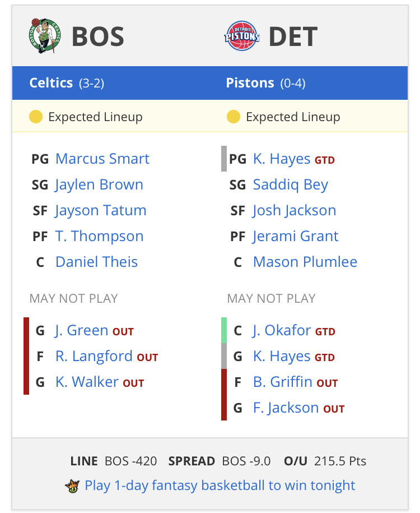
Task: Select Jayson Tatum in Celtics lineup
Action: [101, 210]
